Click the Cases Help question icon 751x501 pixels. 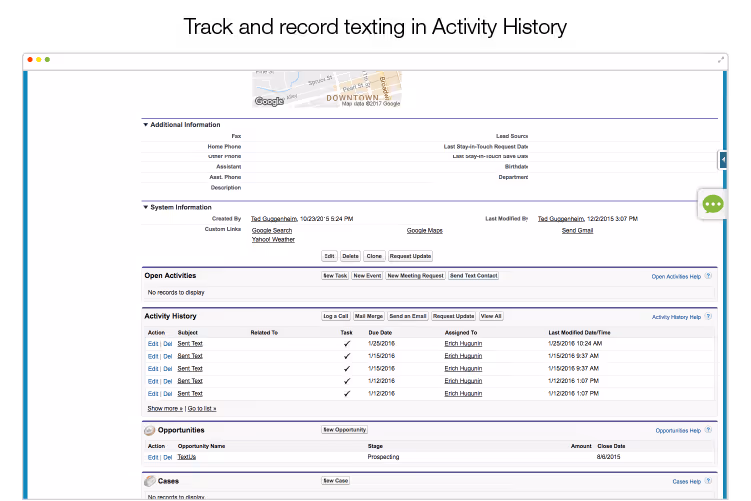(x=708, y=481)
